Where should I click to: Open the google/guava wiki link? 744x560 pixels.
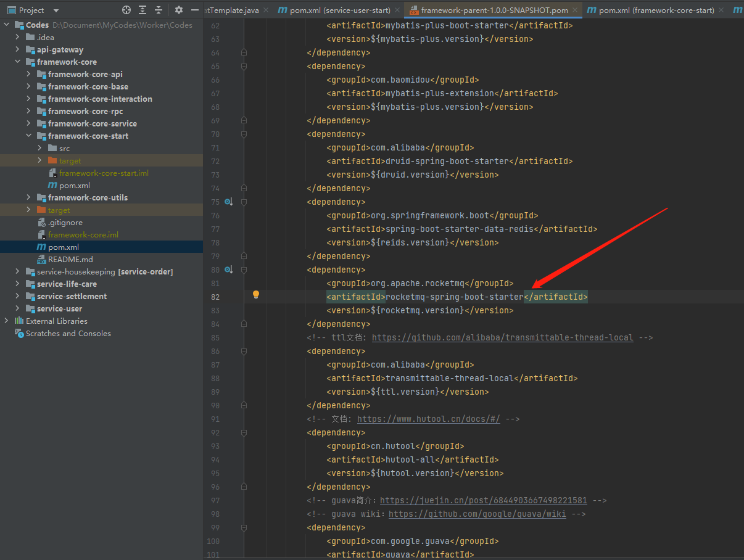point(477,514)
